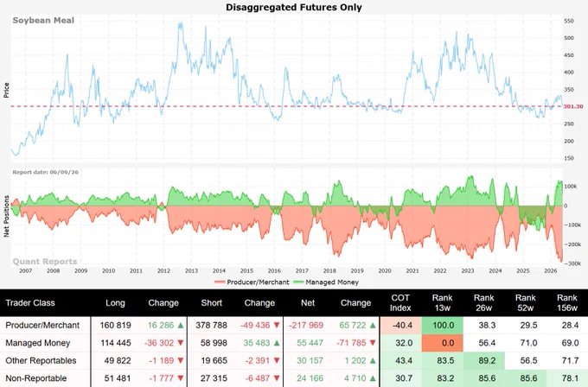Screen dimensions: 588x387
Task: Click Other Reportables net value 30 157
Action: (x=310, y=360)
